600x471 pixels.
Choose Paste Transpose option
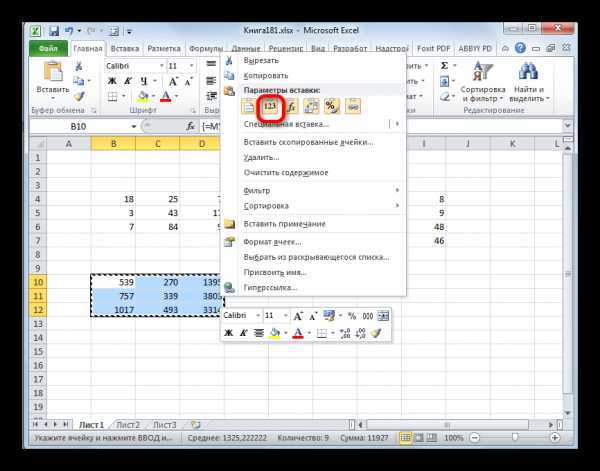pos(311,106)
